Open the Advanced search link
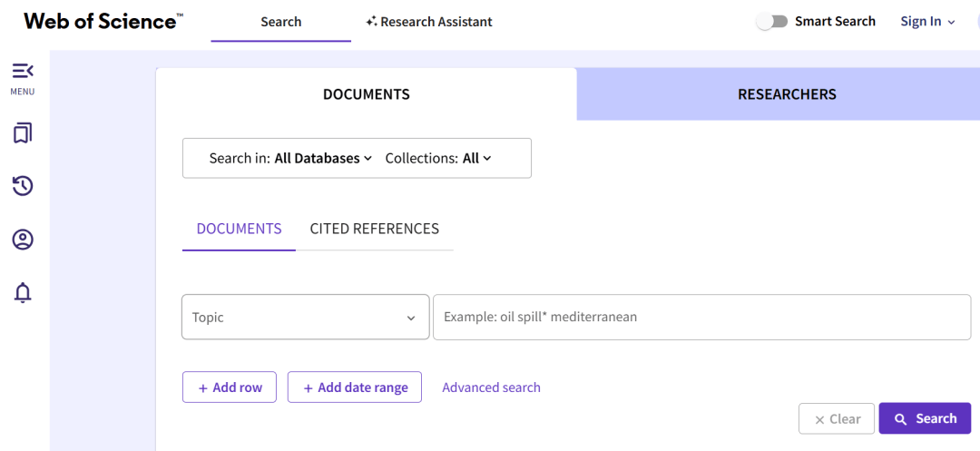 pos(491,387)
